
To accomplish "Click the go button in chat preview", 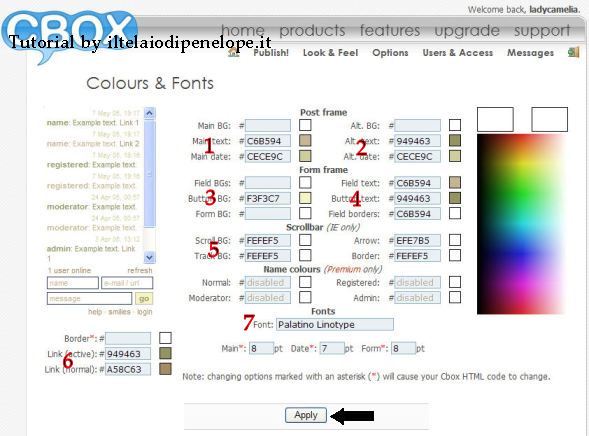I will 144,299.
